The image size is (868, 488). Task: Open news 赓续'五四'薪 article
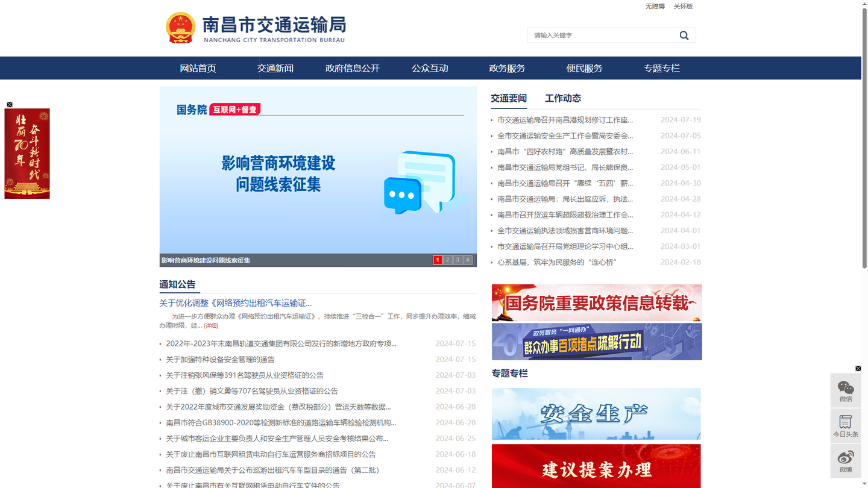565,183
